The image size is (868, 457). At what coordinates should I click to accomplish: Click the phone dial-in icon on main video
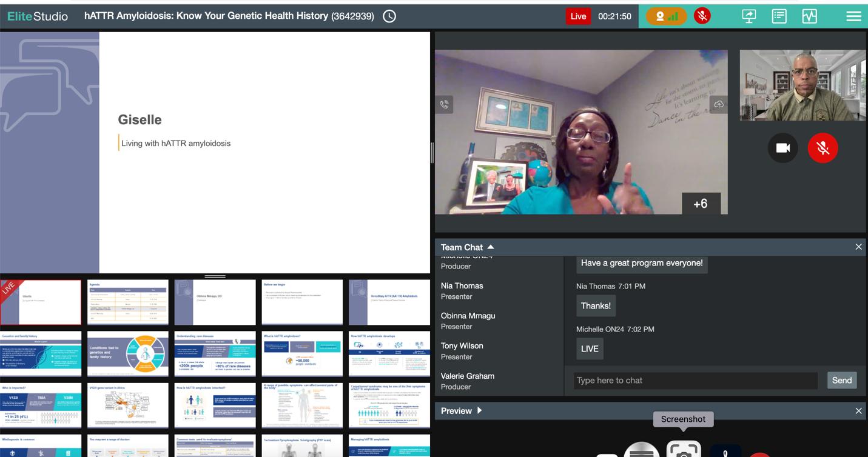(445, 104)
